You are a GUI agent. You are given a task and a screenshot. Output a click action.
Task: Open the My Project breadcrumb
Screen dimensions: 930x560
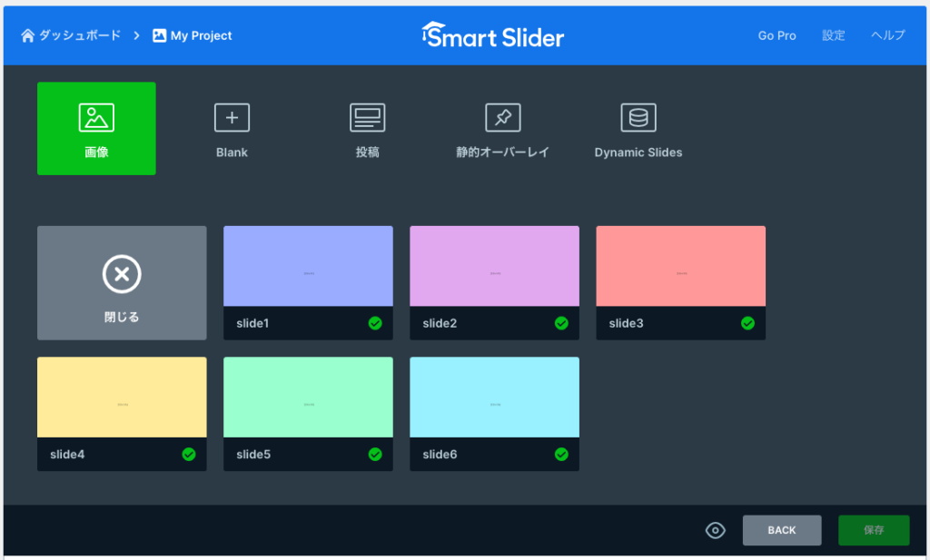193,35
